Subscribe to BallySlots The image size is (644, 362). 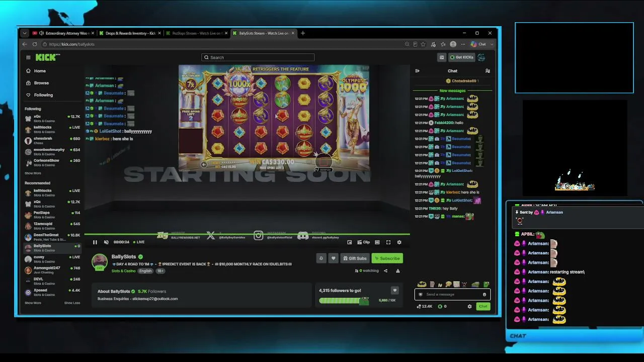[x=387, y=258]
